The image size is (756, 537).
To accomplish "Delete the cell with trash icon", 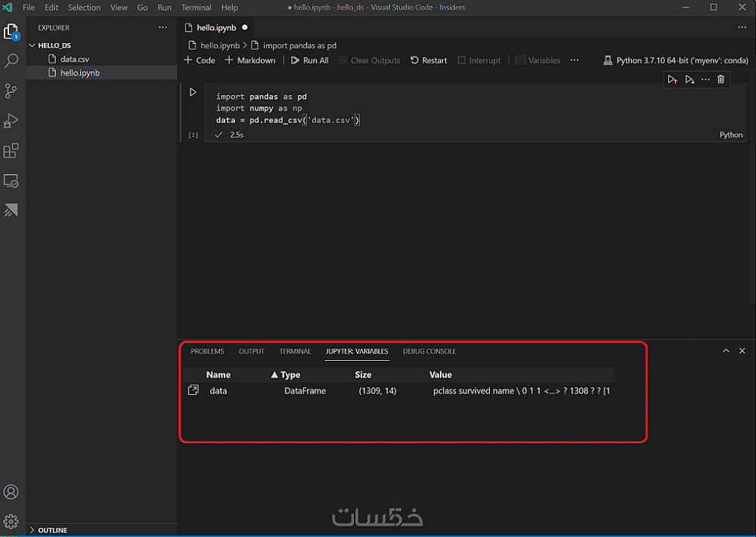I will pos(720,79).
